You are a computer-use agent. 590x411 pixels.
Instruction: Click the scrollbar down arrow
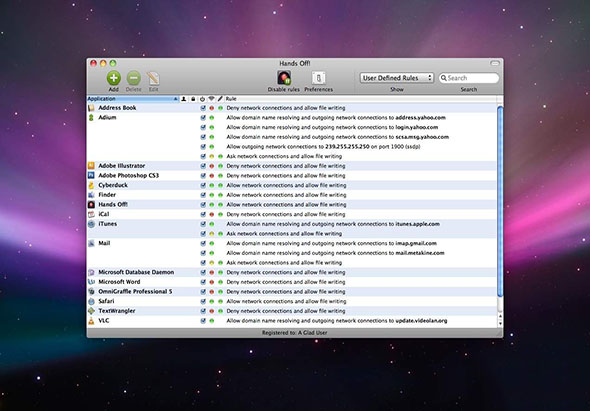point(500,324)
